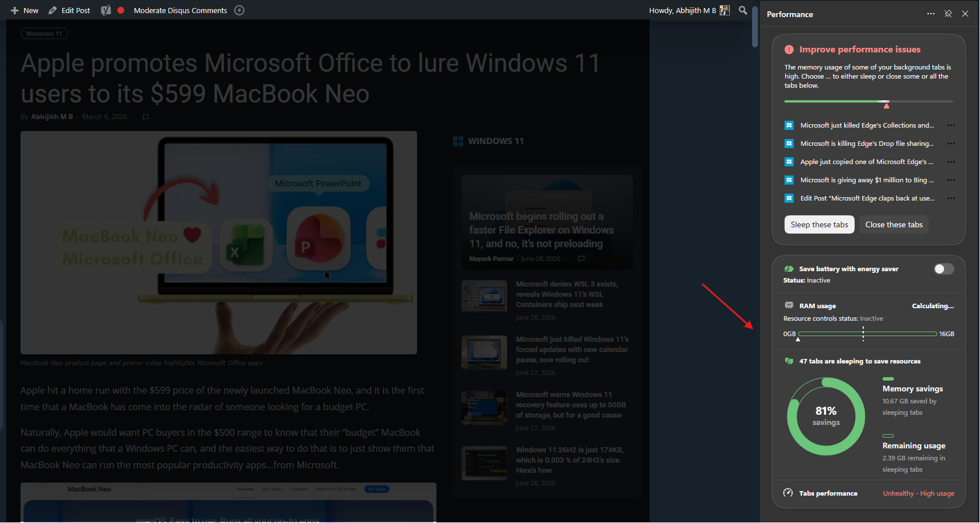Click favicon of 'Apple just copied' entry
This screenshot has width=980, height=523.
(789, 162)
